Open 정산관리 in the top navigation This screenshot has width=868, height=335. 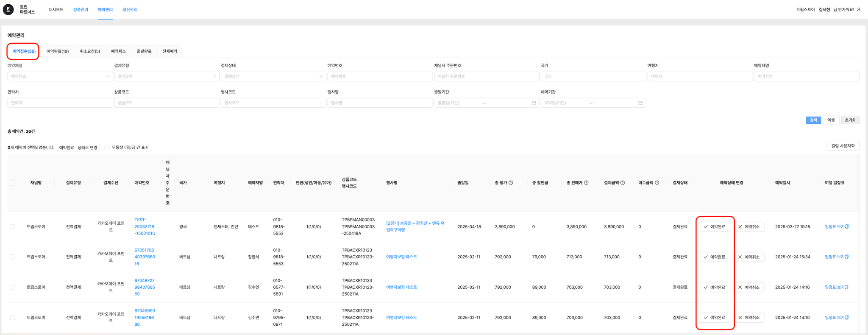click(130, 9)
